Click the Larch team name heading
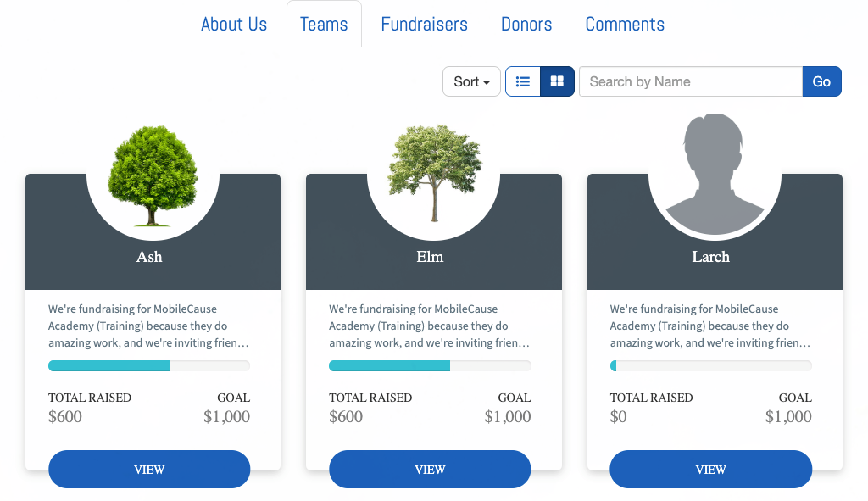Image resolution: width=868 pixels, height=501 pixels. (x=711, y=257)
